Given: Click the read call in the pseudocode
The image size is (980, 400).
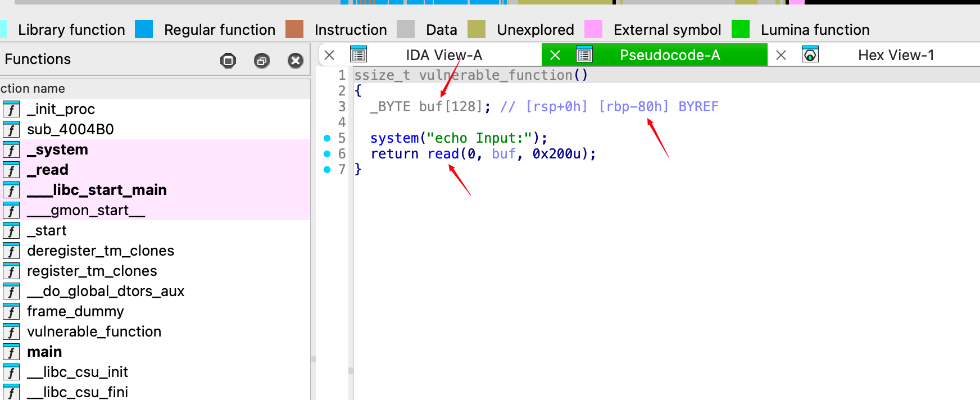Looking at the screenshot, I should coord(443,154).
